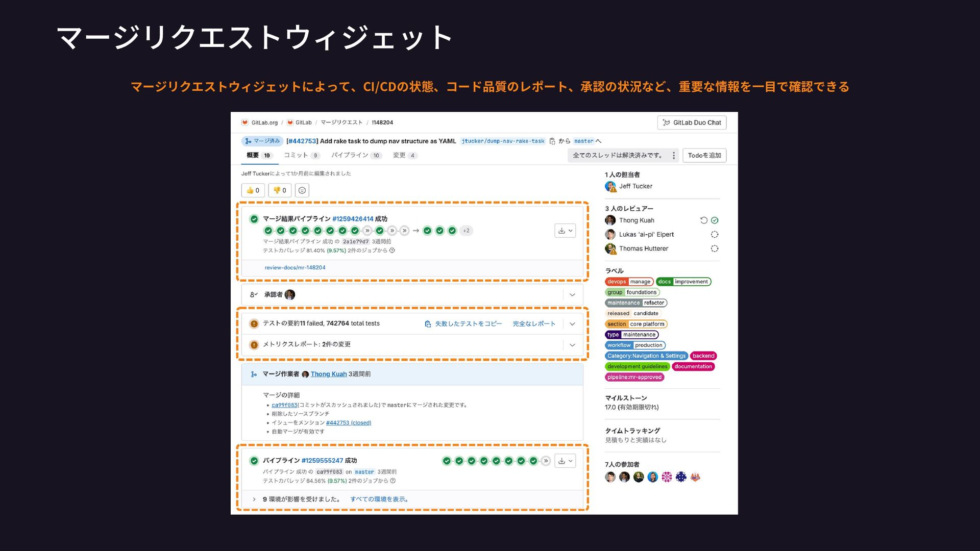The image size is (980, 551).
Task: Click the Todoを追加 button
Action: click(704, 156)
